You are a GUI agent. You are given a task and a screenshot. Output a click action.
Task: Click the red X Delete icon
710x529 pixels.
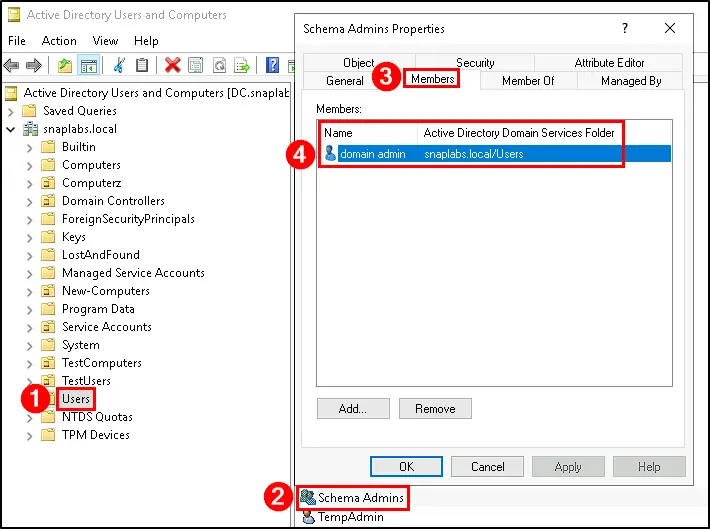point(173,66)
